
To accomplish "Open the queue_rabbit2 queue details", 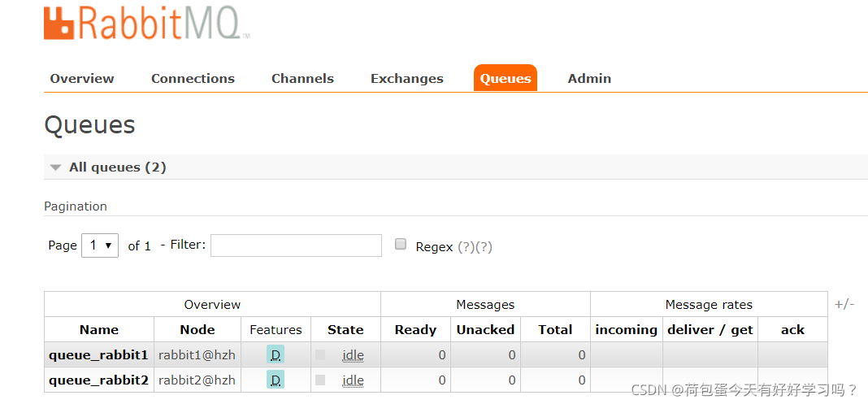I will [98, 380].
